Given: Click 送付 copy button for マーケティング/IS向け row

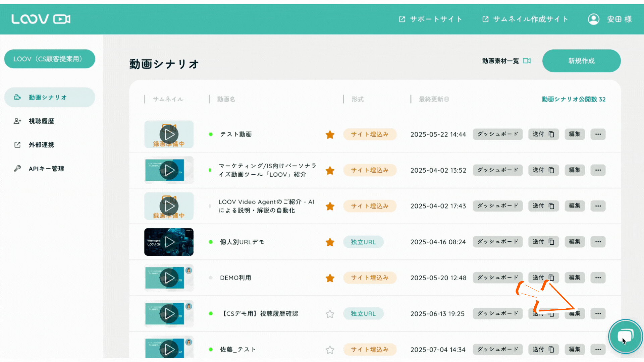Looking at the screenshot, I should click(544, 170).
